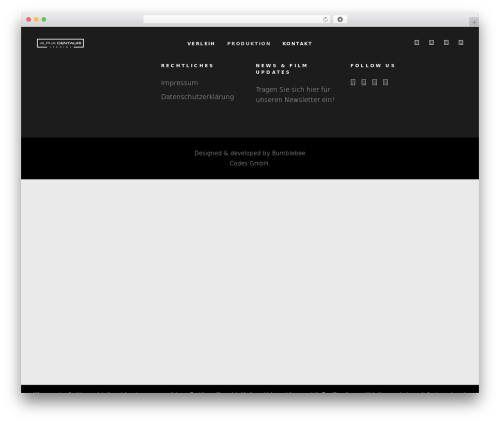
Task: Open the Kontakt menu item
Action: coord(297,44)
